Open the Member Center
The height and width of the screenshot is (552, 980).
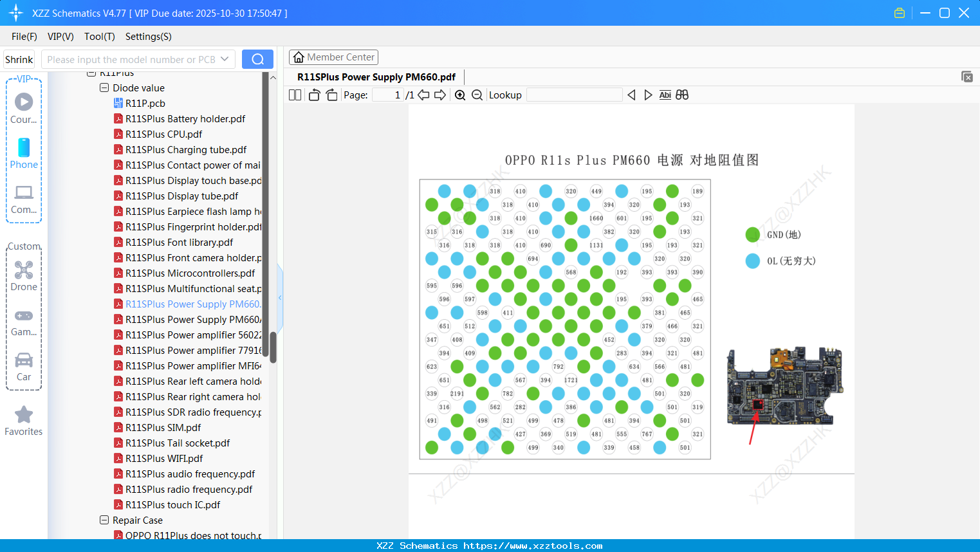[333, 57]
